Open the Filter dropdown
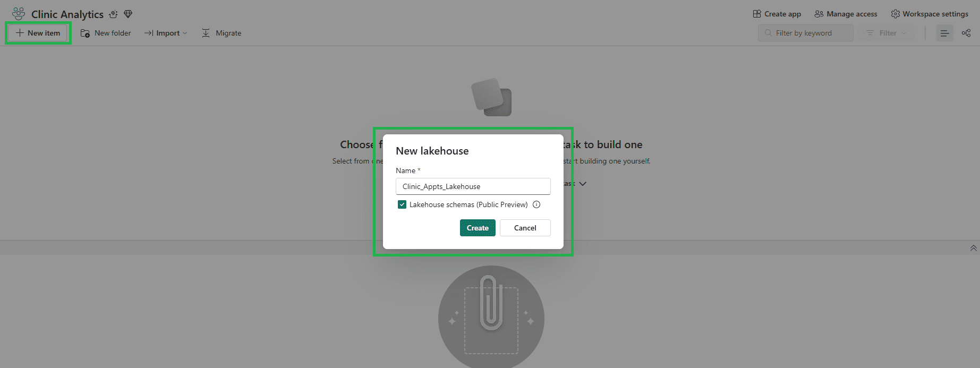Viewport: 980px width, 368px height. click(887, 33)
